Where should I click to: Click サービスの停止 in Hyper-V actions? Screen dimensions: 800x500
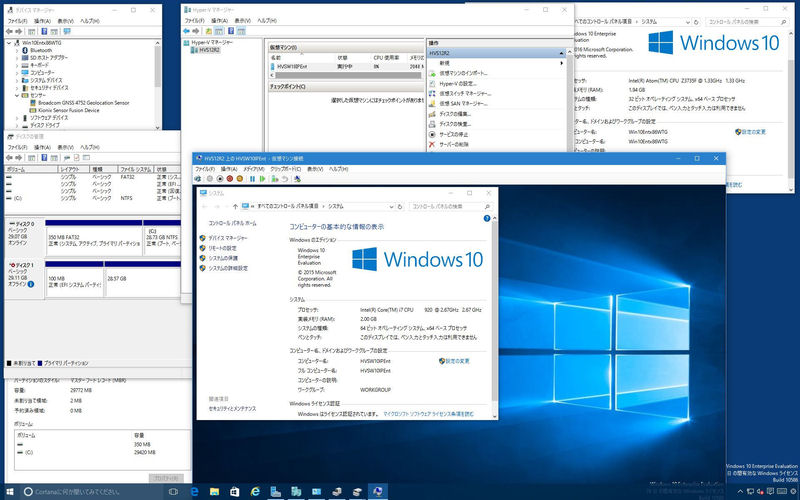click(x=454, y=135)
